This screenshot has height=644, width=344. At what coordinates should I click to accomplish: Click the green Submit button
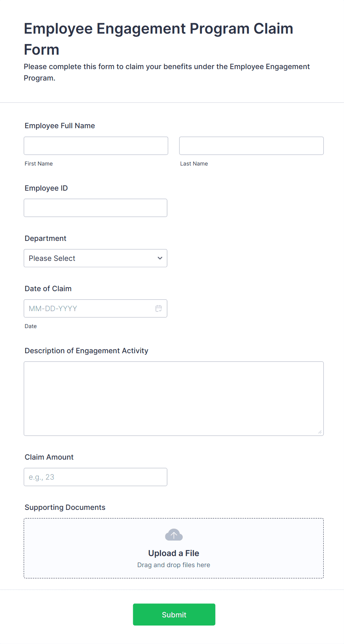[174, 614]
